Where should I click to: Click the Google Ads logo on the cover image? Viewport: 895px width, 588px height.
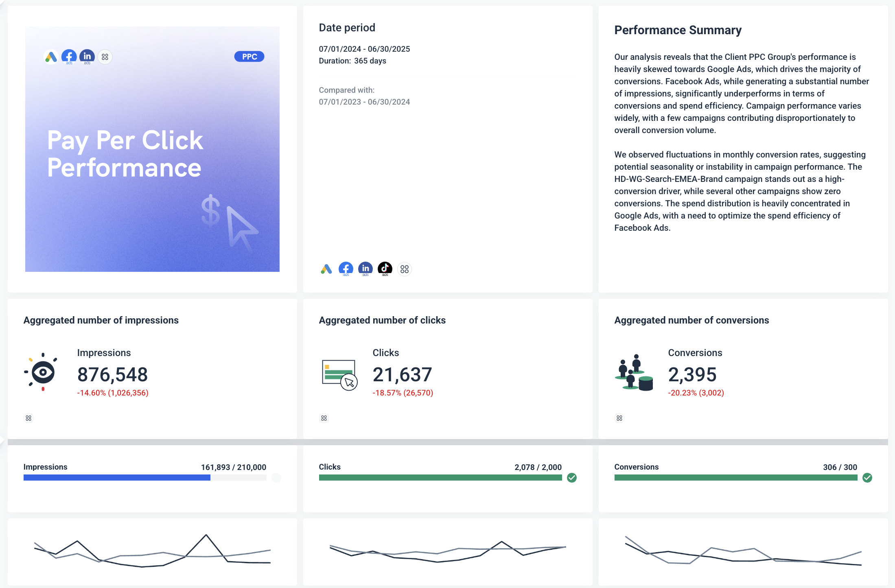(51, 57)
